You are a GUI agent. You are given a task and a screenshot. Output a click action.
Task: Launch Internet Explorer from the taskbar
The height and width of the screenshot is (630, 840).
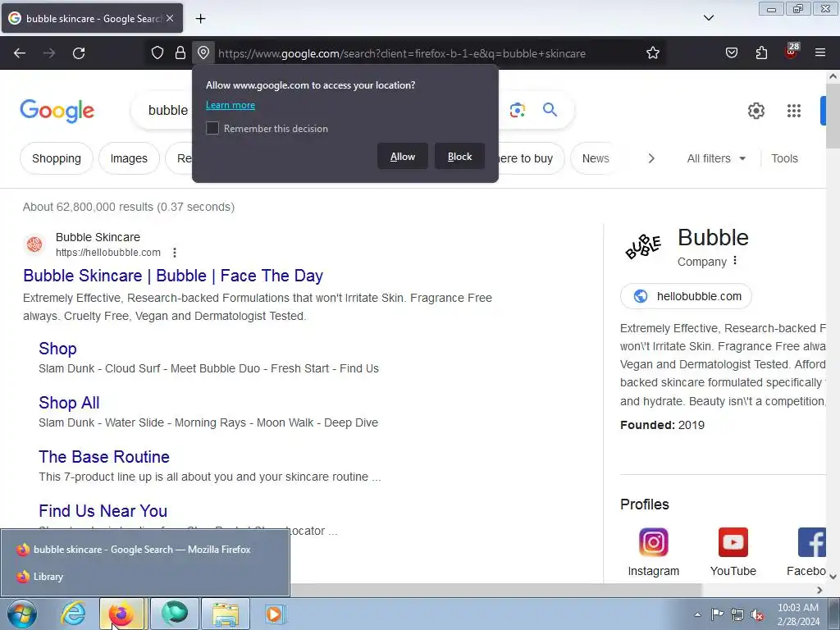[73, 614]
